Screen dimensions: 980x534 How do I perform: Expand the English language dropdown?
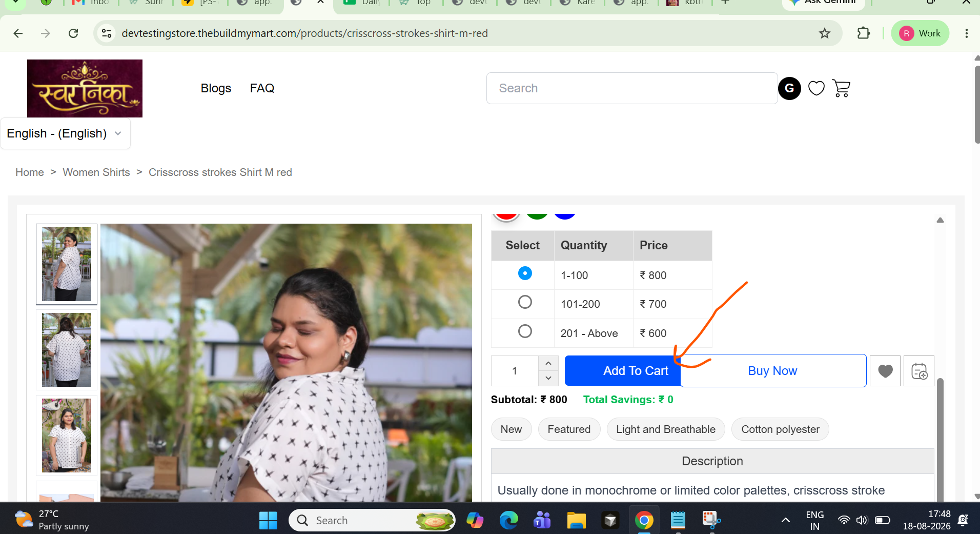pos(65,133)
